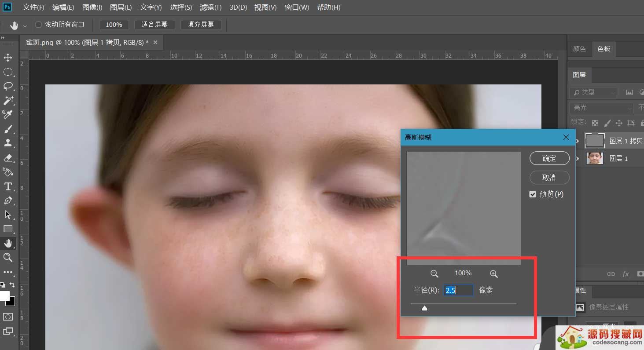Zoom out the Gaussian Blur preview
Screen dimensions: 644x350
434,273
